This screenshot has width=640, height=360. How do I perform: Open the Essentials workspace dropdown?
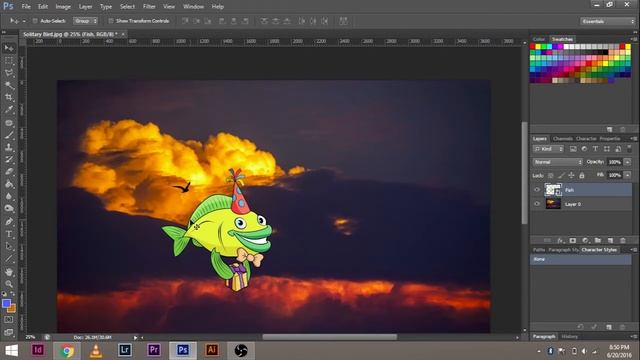608,21
